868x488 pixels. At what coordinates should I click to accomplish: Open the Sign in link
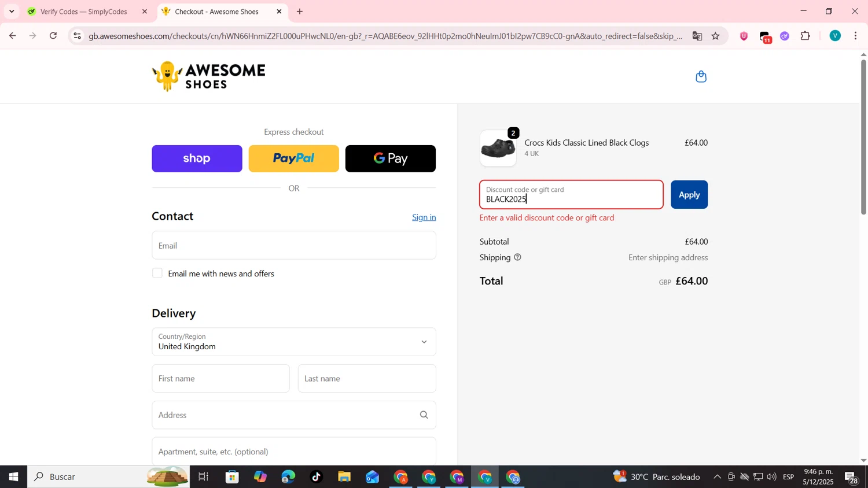click(x=424, y=217)
